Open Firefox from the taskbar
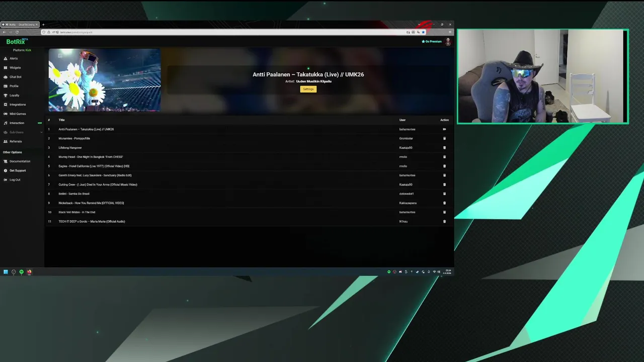This screenshot has height=362, width=644. click(x=29, y=272)
